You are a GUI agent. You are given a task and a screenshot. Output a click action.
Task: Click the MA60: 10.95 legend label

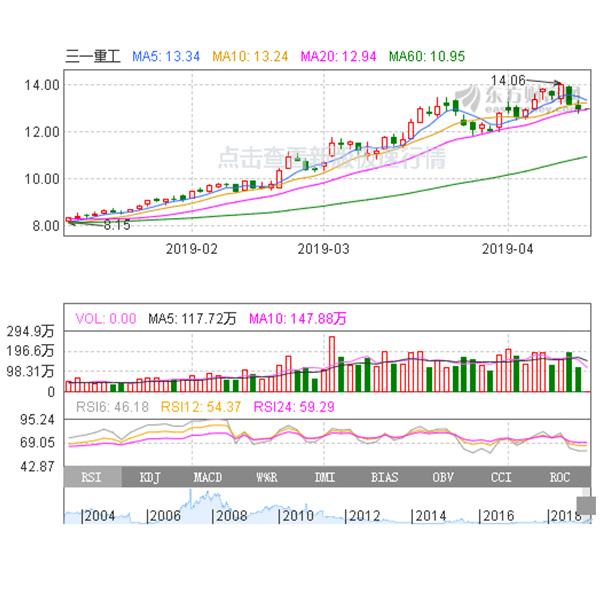[426, 56]
